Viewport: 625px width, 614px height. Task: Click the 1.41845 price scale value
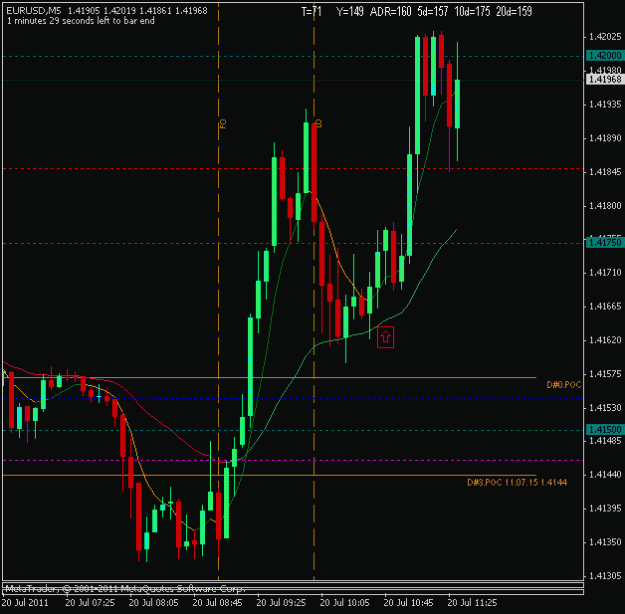605,172
